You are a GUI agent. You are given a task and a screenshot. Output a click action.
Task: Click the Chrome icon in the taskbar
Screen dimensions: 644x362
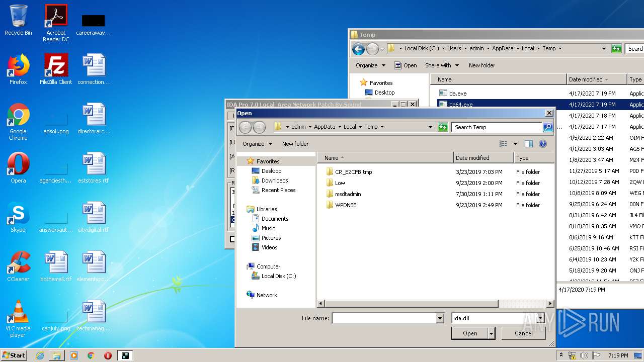pos(91,355)
